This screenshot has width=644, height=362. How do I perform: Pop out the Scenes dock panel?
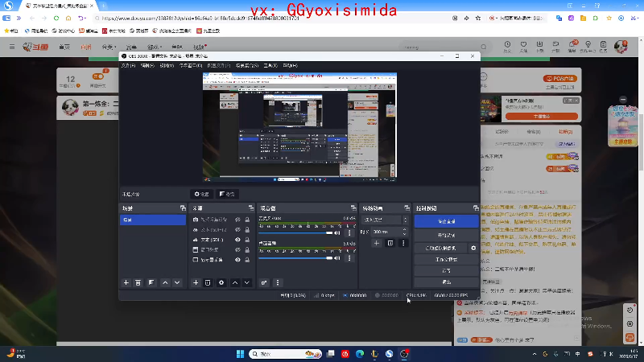[x=183, y=208]
